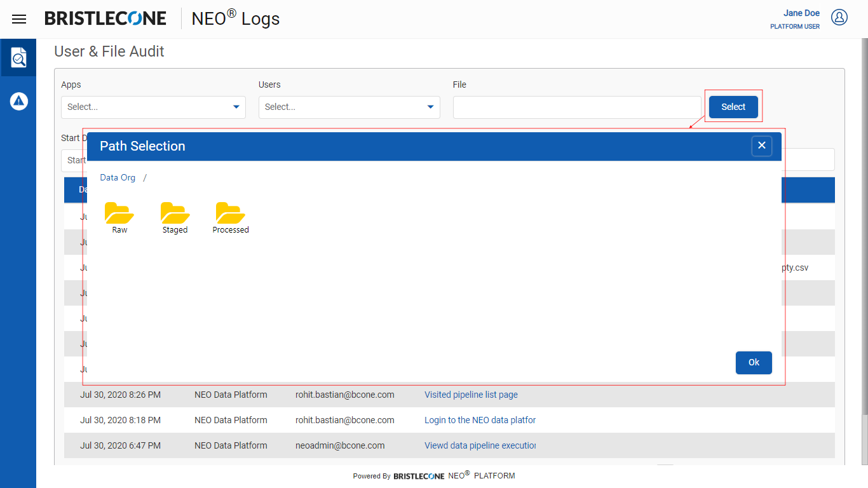The height and width of the screenshot is (488, 868).
Task: Close the Path Selection dialog
Action: pos(761,146)
